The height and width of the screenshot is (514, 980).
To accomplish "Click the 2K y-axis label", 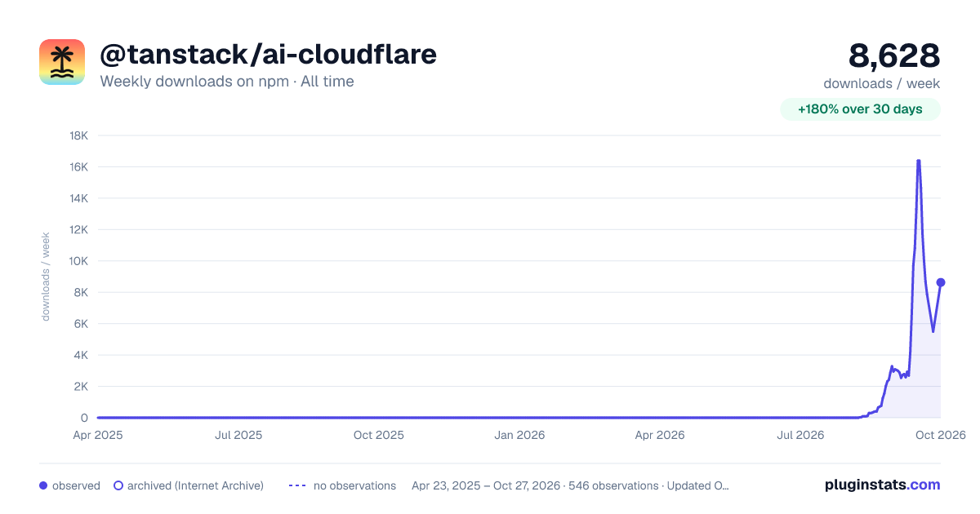I will [x=82, y=387].
